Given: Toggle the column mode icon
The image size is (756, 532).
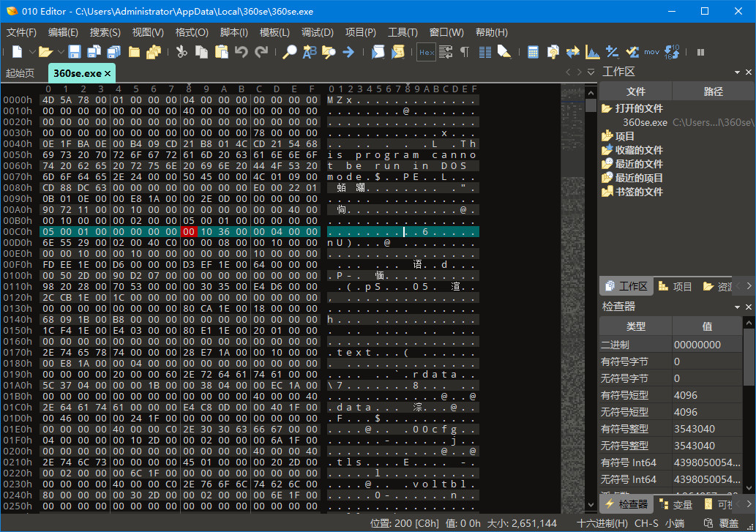Looking at the screenshot, I should [485, 52].
